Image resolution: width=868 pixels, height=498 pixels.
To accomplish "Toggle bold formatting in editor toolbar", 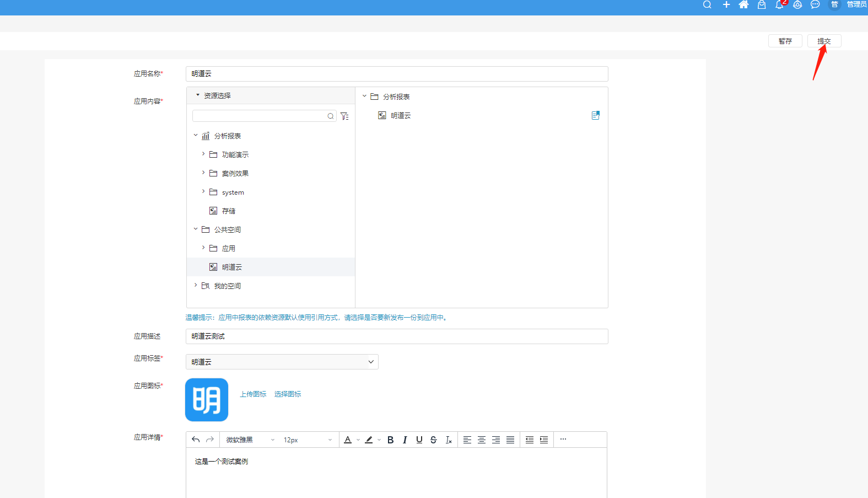I will [x=390, y=440].
